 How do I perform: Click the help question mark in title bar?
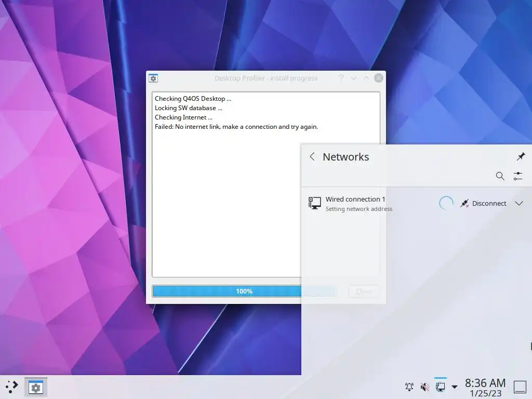point(341,78)
